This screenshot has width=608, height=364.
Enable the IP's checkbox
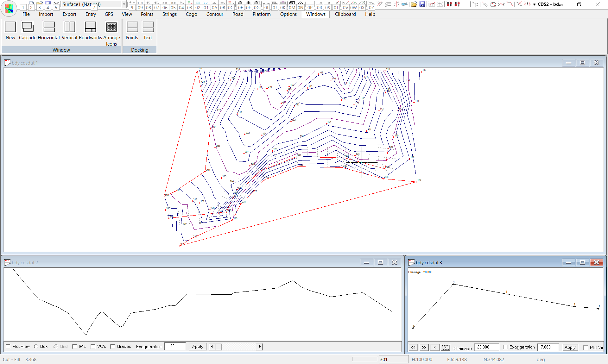pos(75,346)
